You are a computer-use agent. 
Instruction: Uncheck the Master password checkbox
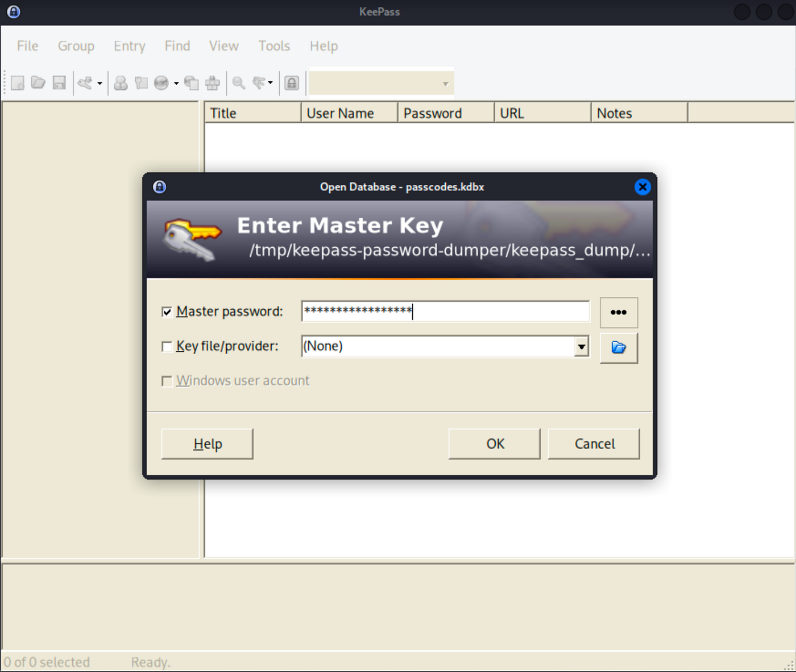167,312
